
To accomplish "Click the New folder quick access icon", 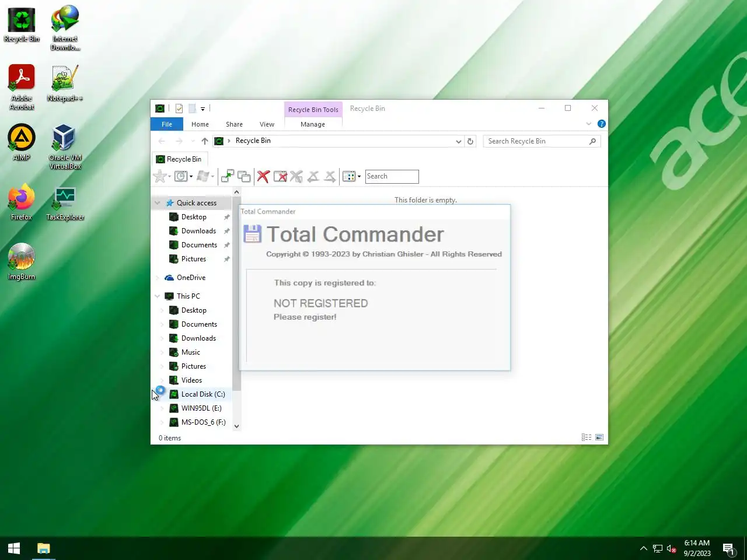I will (x=191, y=108).
